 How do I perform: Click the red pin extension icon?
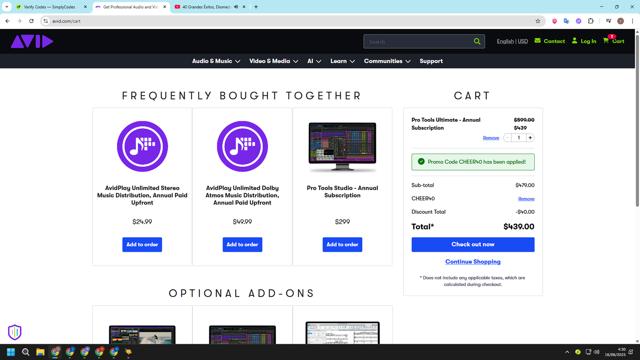coord(554,21)
